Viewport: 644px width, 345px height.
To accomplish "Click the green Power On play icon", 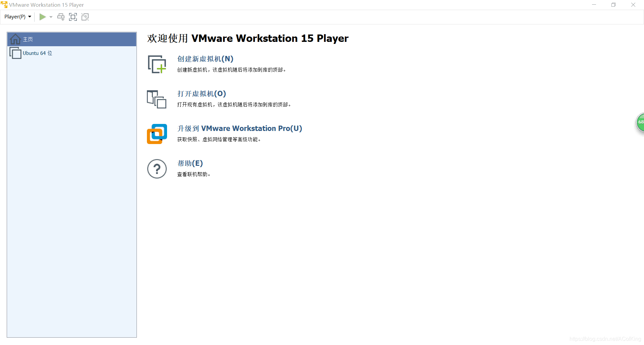I will pyautogui.click(x=43, y=17).
